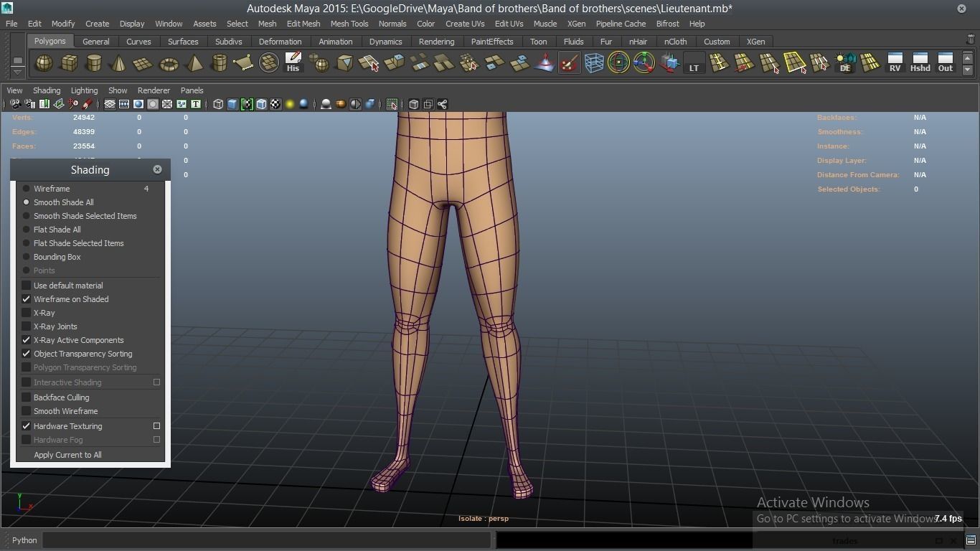The width and height of the screenshot is (980, 551).
Task: Click the select camera icon in panel toolbar
Action: click(15, 105)
